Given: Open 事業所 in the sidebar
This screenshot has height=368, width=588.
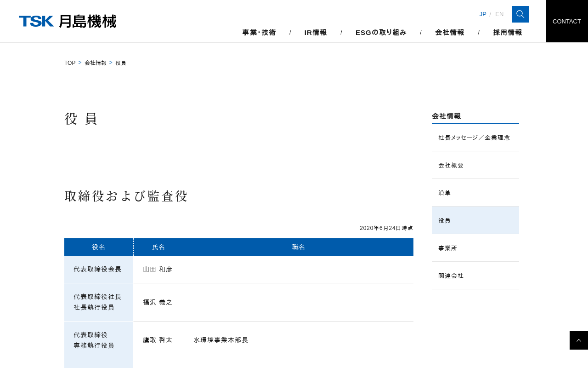Looking at the screenshot, I should (448, 248).
